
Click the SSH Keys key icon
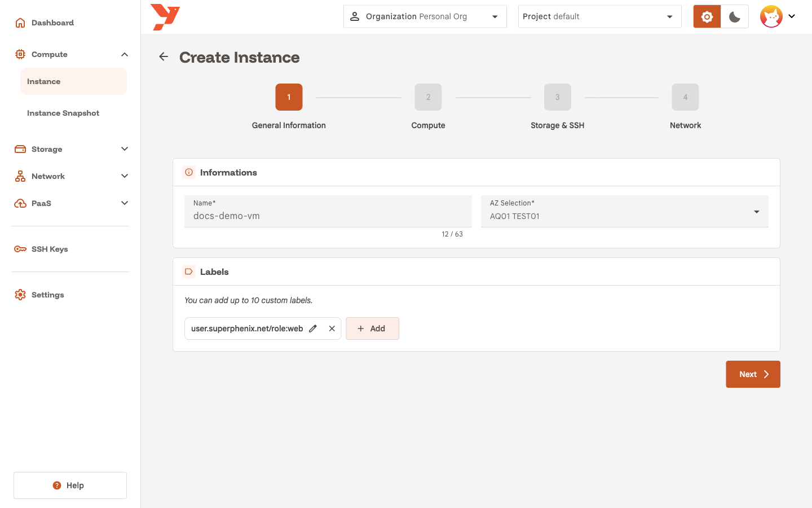(20, 249)
